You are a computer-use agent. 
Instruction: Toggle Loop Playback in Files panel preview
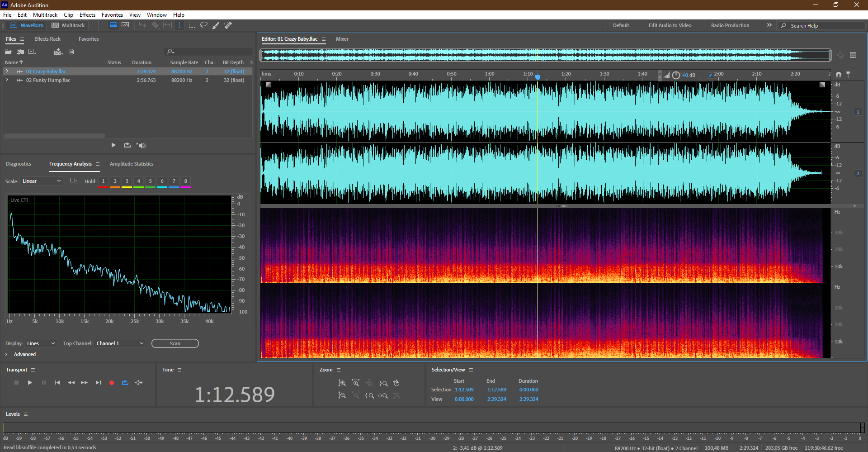127,145
